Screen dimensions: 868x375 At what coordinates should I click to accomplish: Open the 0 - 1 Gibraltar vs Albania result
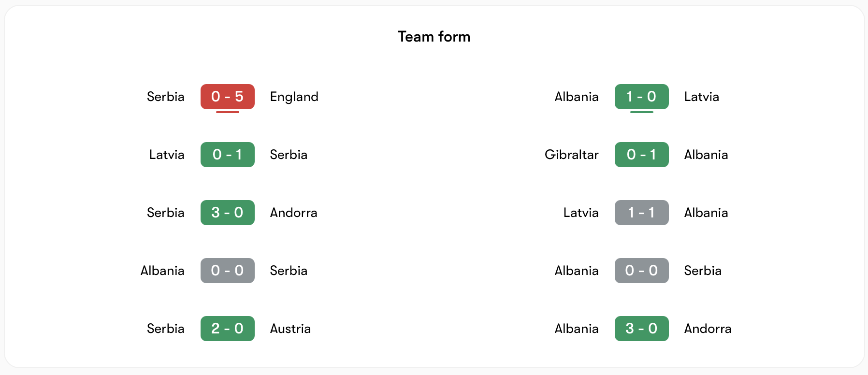click(x=641, y=155)
